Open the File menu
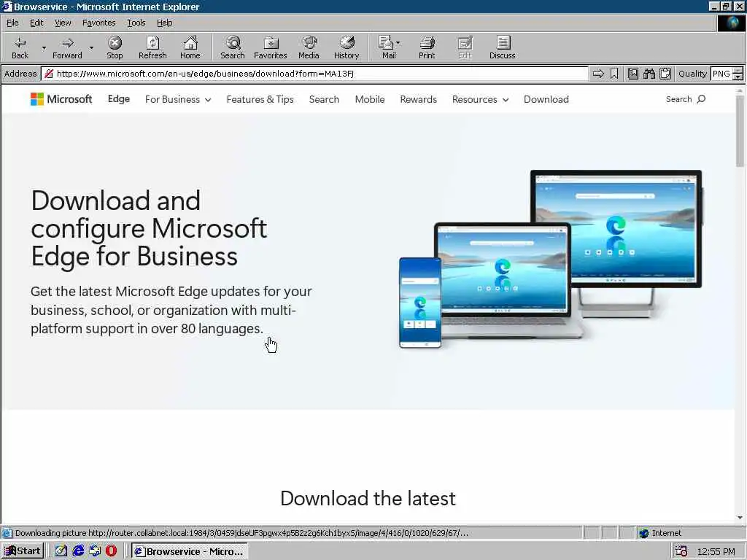 (x=12, y=23)
